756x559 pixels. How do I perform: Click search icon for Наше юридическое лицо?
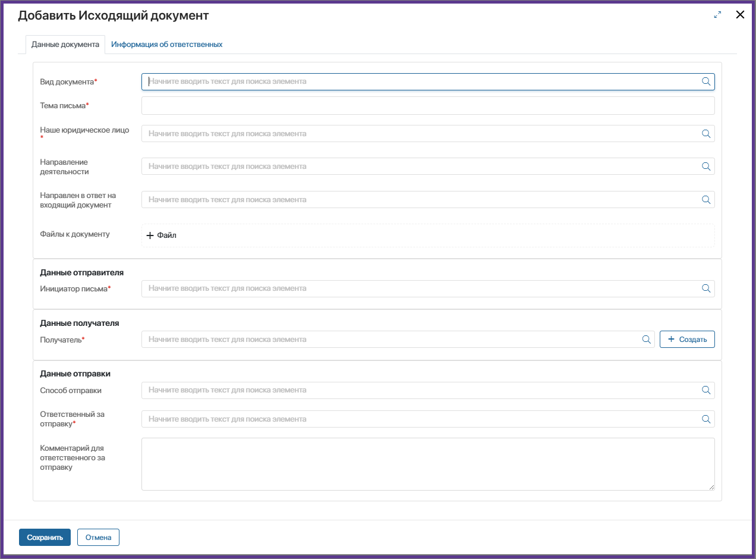(x=706, y=134)
